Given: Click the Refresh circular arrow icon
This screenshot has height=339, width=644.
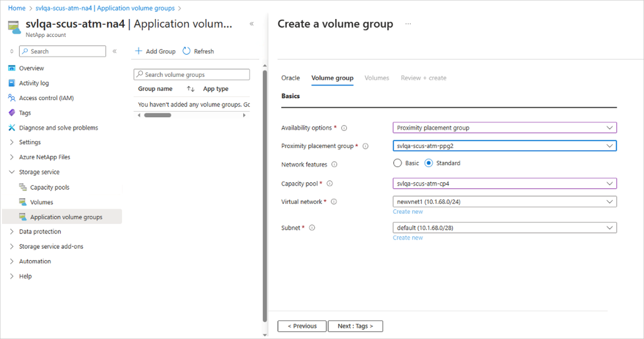Looking at the screenshot, I should click(186, 51).
